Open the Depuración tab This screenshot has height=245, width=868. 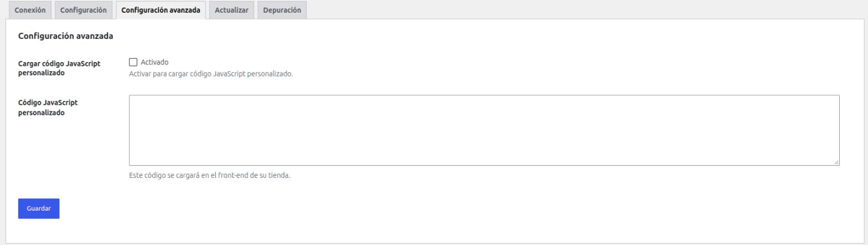click(x=282, y=10)
